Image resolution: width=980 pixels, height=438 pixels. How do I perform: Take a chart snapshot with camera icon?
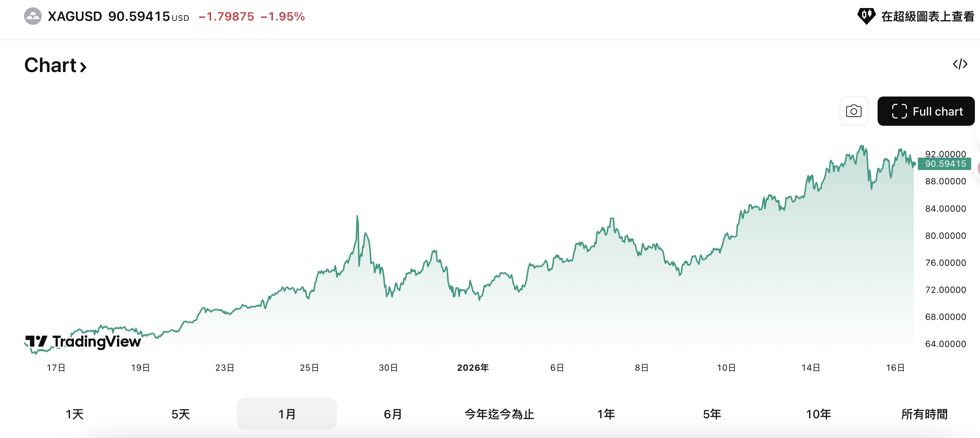(854, 112)
